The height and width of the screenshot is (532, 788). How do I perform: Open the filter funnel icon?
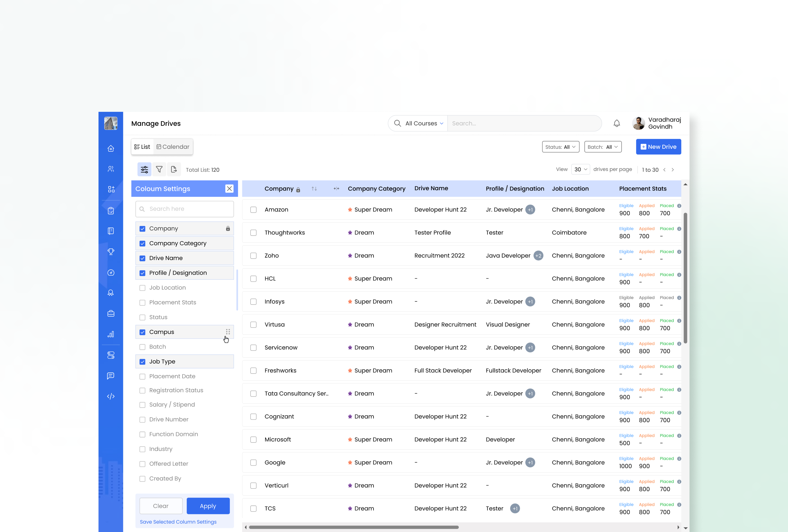[159, 169]
